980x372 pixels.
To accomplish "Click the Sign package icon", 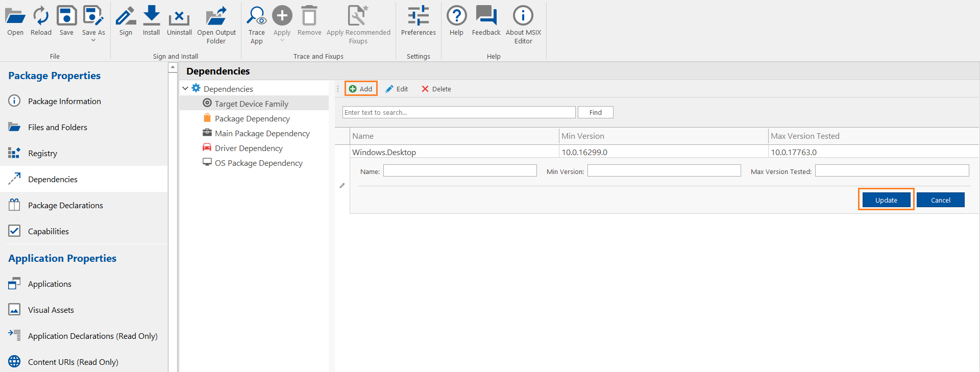I will click(126, 16).
